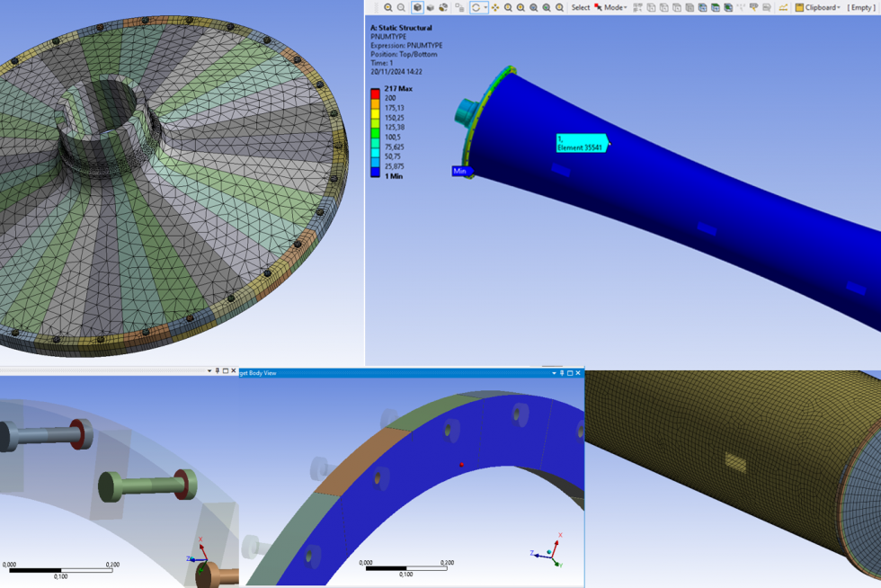Choose the Element Face selection filter
The height and width of the screenshot is (588, 881).
716,7
